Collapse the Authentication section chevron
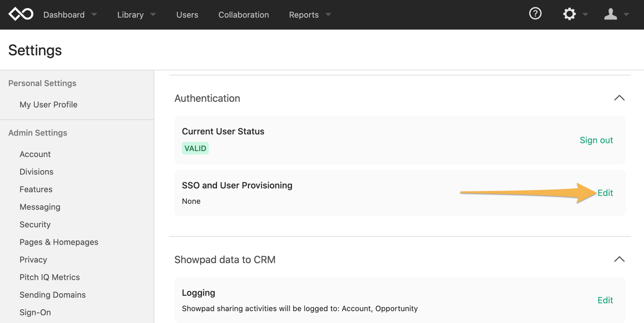 [619, 98]
